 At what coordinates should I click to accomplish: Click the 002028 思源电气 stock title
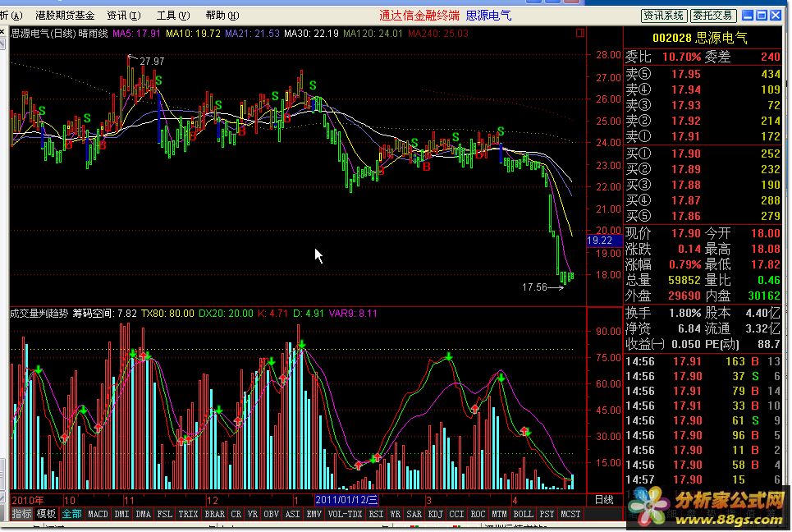click(699, 38)
